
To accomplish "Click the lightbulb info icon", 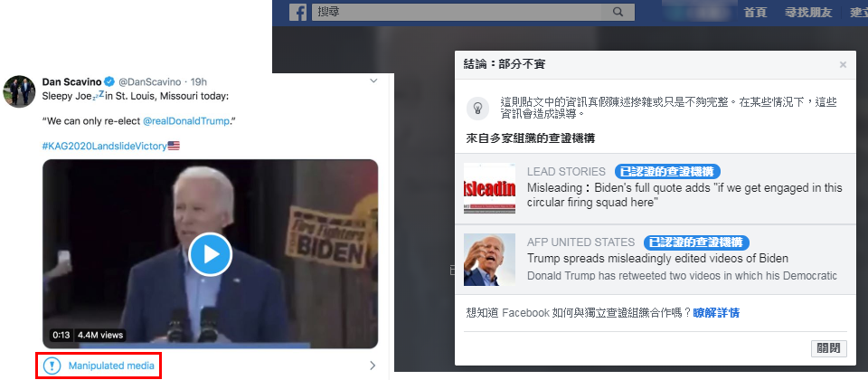I will point(477,108).
